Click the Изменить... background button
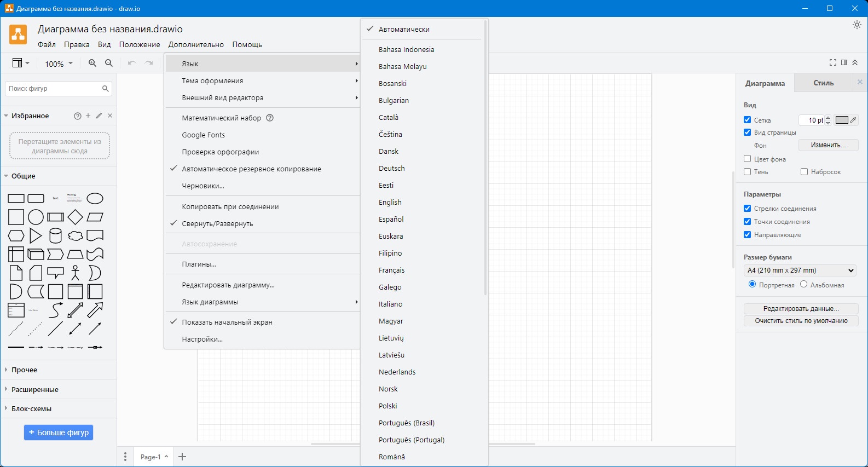 point(828,145)
